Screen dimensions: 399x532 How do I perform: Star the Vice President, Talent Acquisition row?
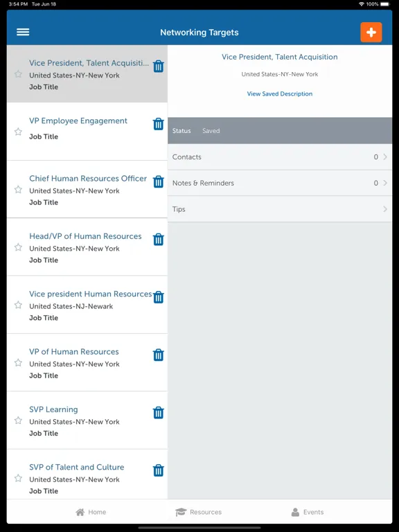(18, 74)
